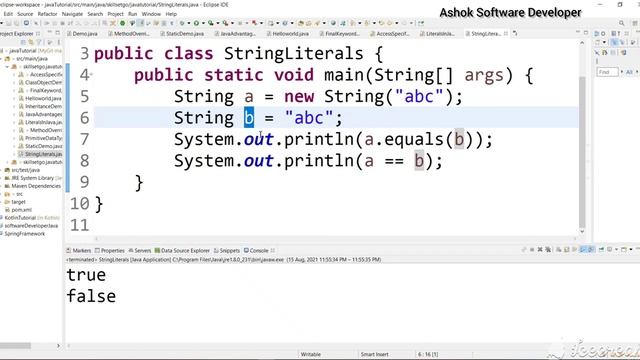The height and width of the screenshot is (360, 640).
Task: Click the Remove All Terminated Launches icon
Action: tap(548, 249)
